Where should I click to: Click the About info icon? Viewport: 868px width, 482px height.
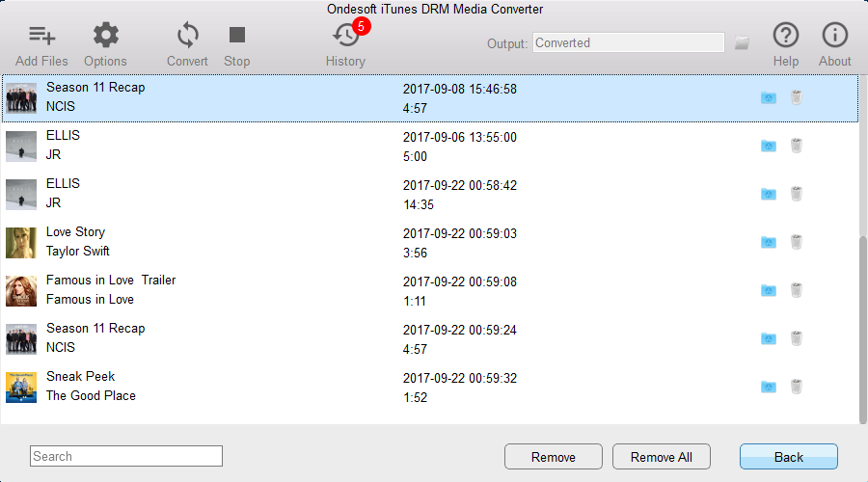click(834, 37)
